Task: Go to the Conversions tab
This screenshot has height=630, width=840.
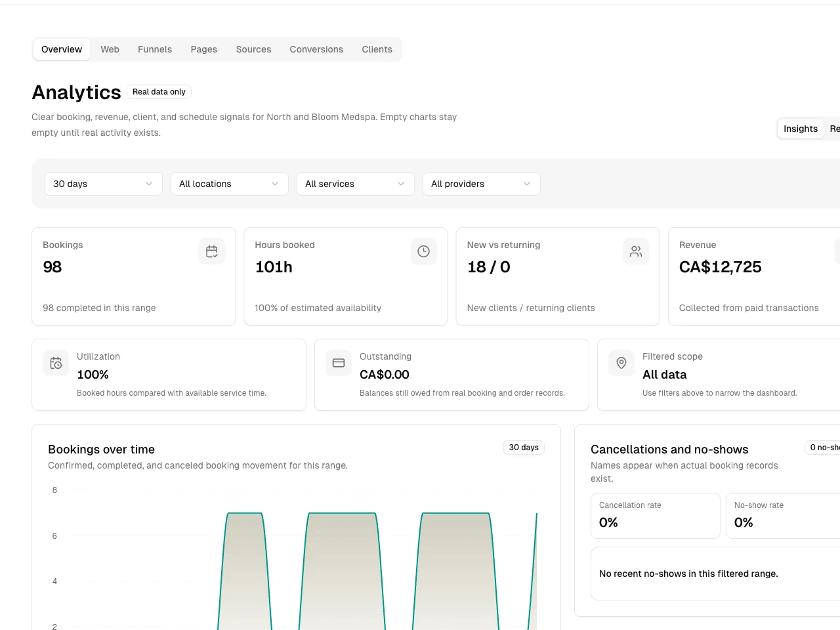Action: click(x=316, y=49)
